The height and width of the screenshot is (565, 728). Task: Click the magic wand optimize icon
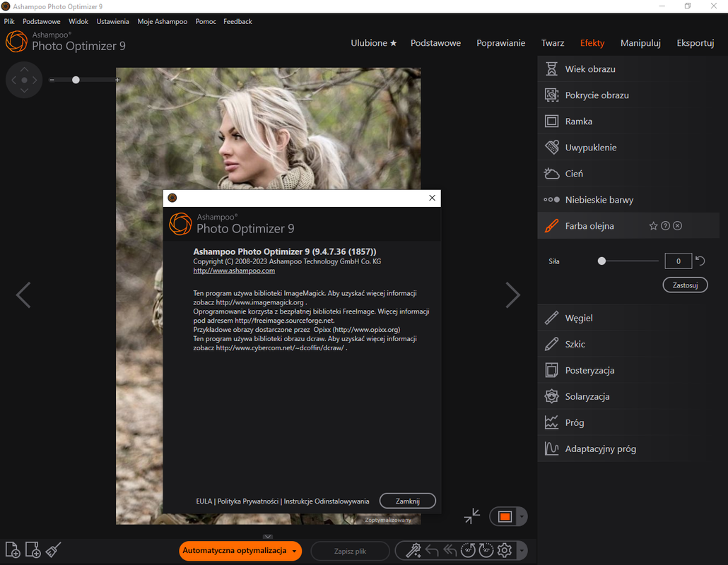[x=413, y=551]
